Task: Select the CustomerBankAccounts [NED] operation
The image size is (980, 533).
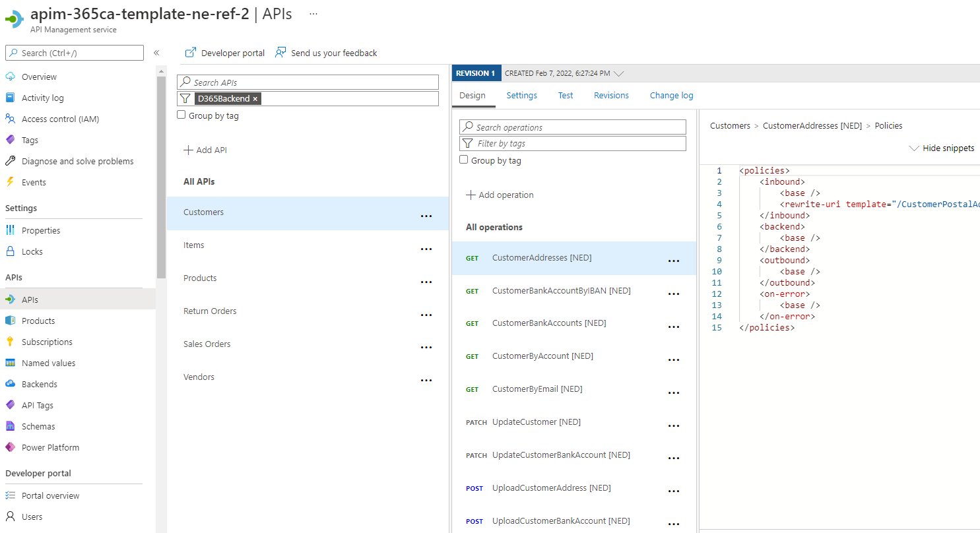Action: [573, 323]
